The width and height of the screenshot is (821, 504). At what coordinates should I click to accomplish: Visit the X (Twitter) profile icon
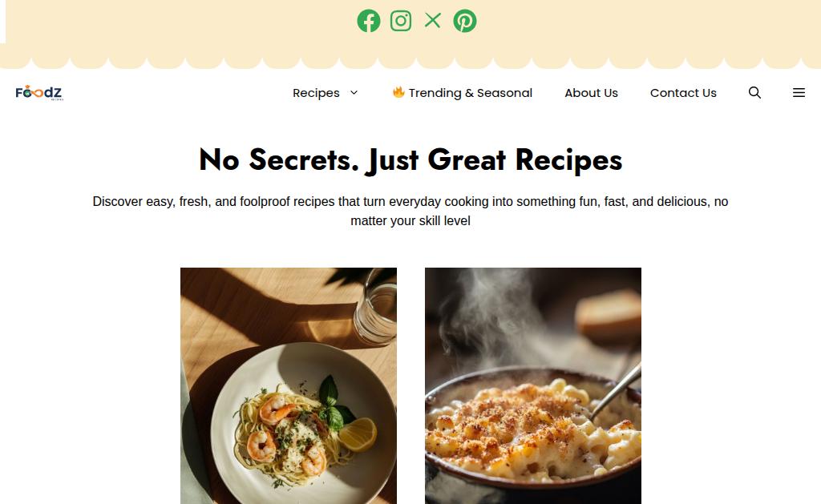click(432, 20)
